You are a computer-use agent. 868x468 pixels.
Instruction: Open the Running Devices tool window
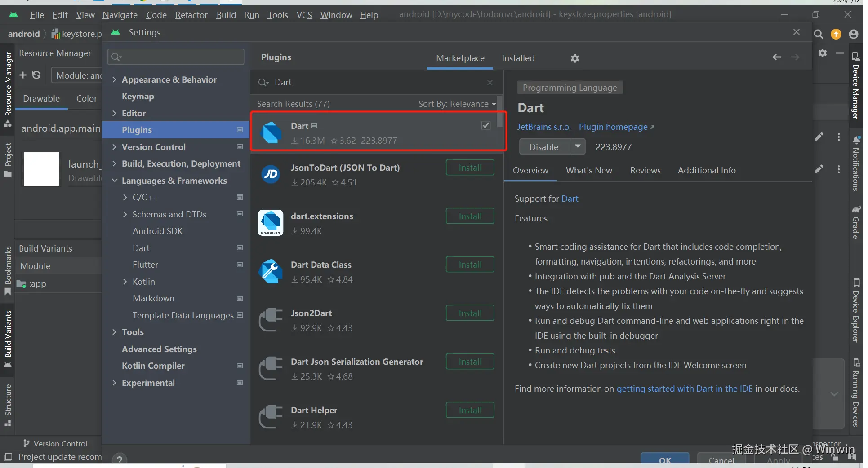pyautogui.click(x=856, y=392)
